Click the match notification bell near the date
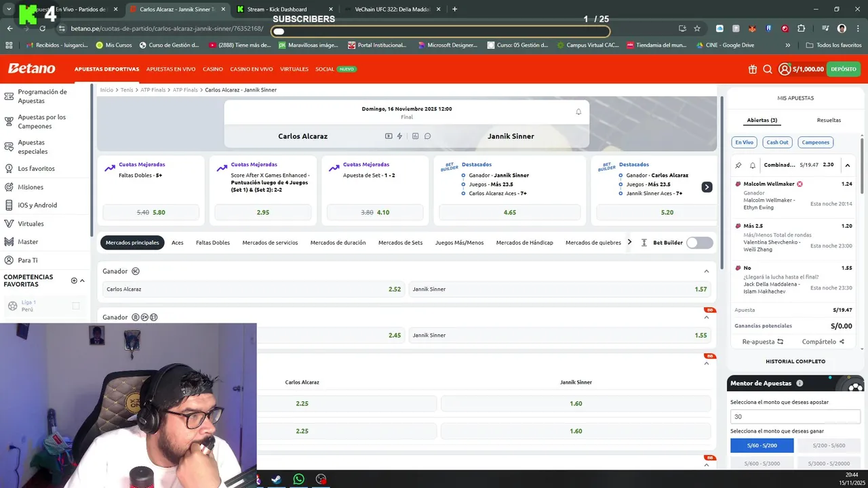 click(578, 112)
